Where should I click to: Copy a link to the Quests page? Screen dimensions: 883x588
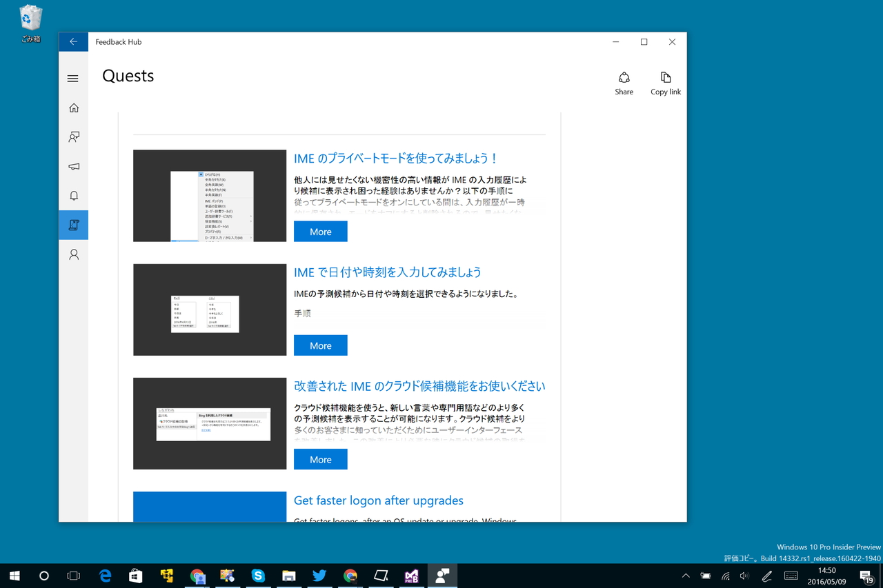point(665,83)
